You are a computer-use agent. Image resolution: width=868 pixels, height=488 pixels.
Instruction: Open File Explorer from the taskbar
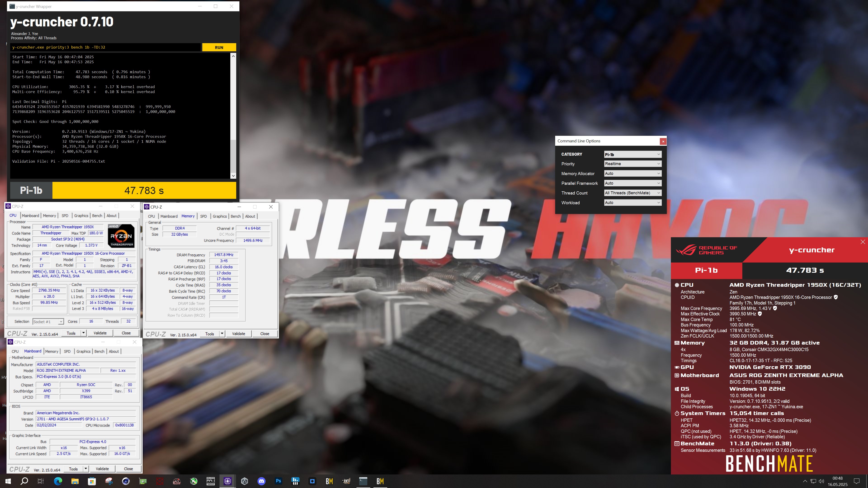(75, 481)
